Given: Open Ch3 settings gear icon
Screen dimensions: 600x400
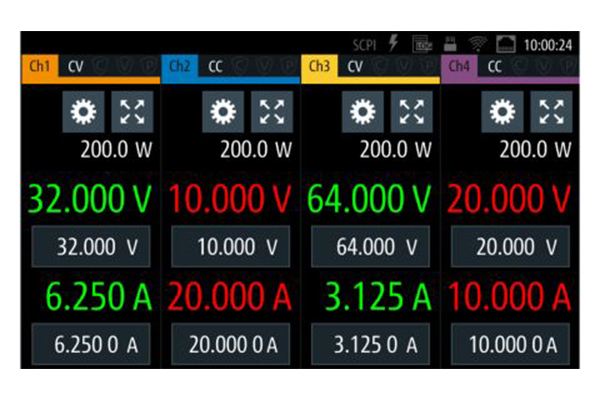Looking at the screenshot, I should click(x=362, y=112).
